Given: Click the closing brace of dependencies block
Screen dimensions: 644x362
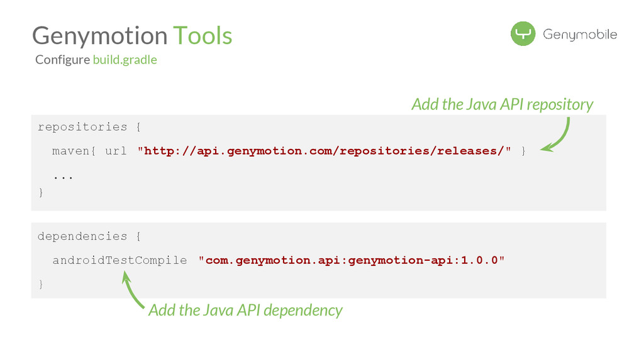Looking at the screenshot, I should (x=42, y=285).
